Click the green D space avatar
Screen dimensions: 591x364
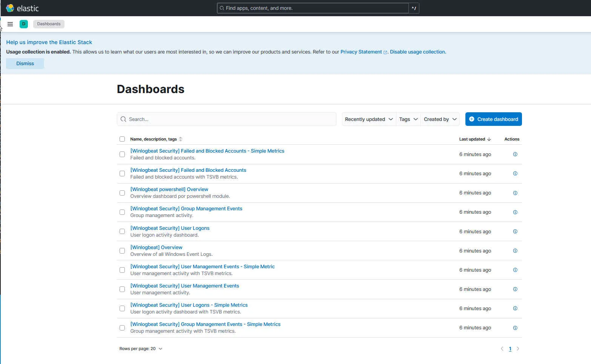point(24,24)
